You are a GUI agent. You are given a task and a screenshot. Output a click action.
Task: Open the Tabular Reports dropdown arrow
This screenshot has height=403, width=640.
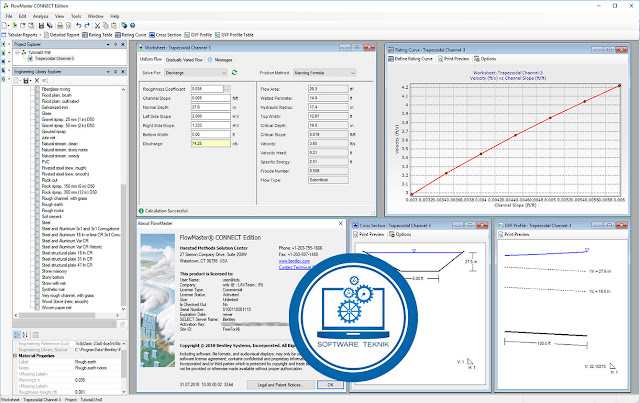pos(40,35)
